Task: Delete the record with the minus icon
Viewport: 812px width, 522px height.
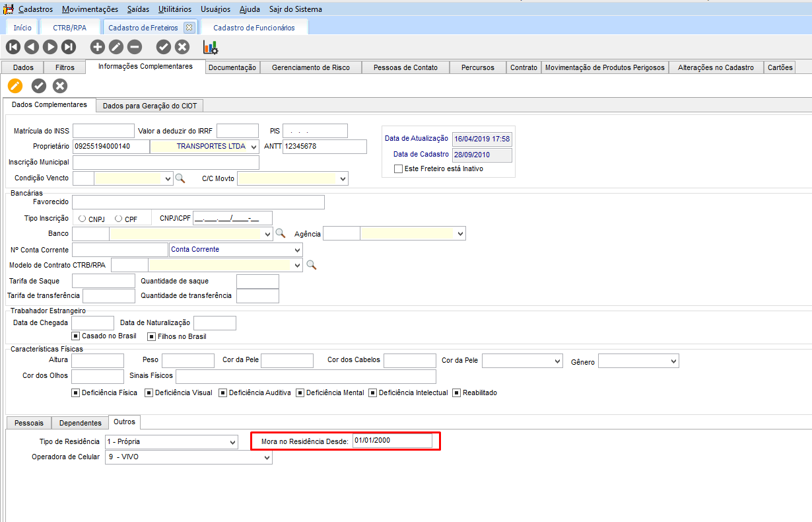Action: tap(135, 47)
